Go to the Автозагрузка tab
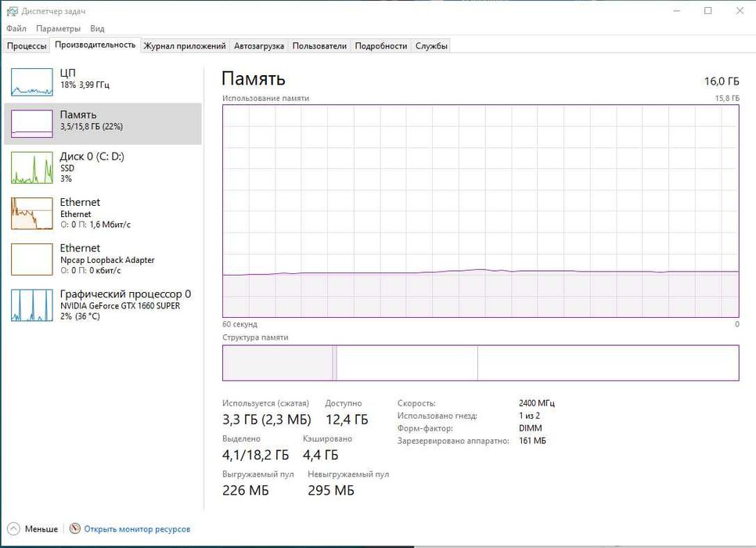The image size is (756, 548). (259, 46)
